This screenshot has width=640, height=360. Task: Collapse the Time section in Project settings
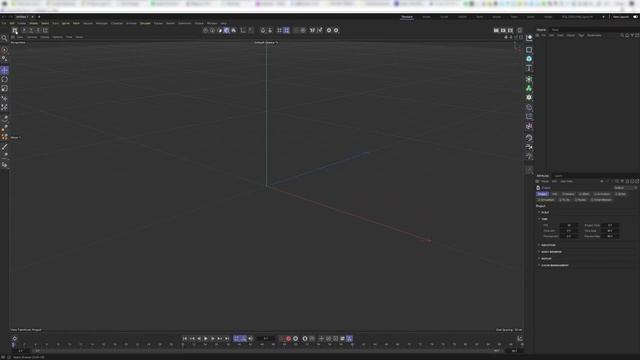tap(544, 219)
